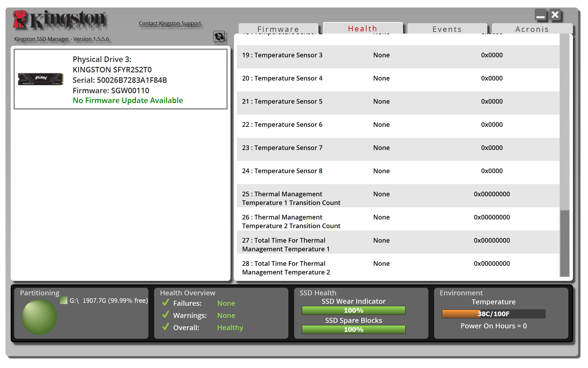Minimize the SSD Manager window
The height and width of the screenshot is (368, 588).
(540, 15)
